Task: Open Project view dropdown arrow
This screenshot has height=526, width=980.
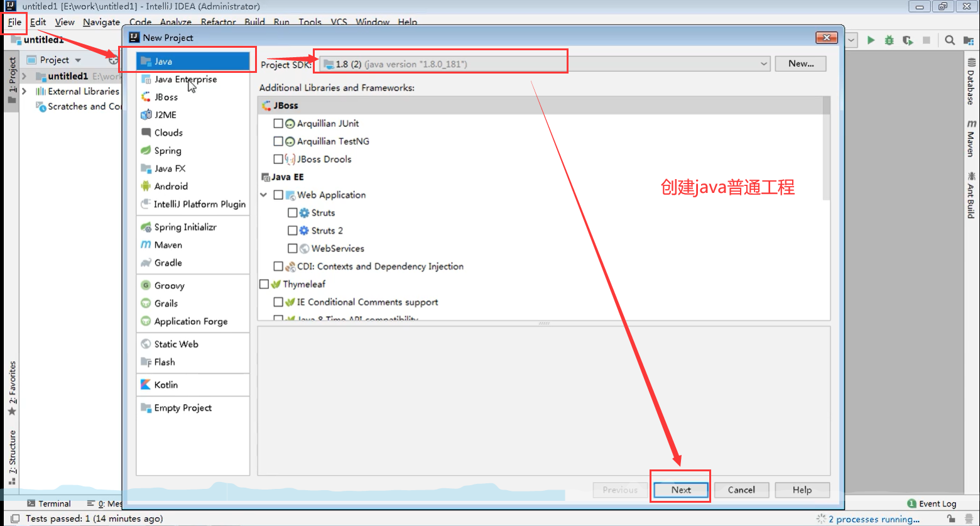Action: click(78, 60)
